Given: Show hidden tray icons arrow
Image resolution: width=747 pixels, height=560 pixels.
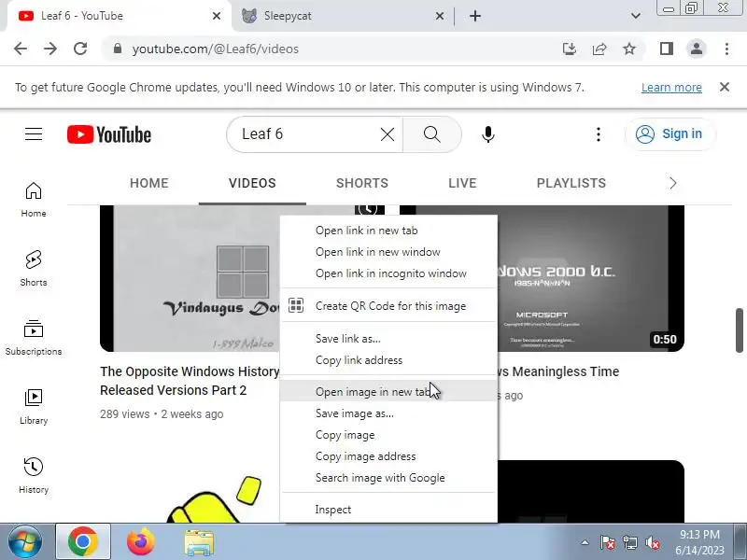Looking at the screenshot, I should tap(585, 542).
